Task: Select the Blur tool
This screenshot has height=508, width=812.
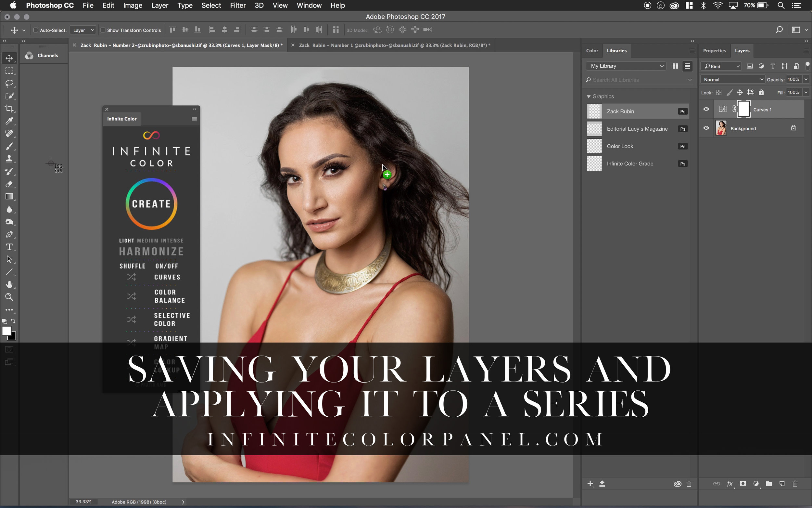Action: point(9,209)
